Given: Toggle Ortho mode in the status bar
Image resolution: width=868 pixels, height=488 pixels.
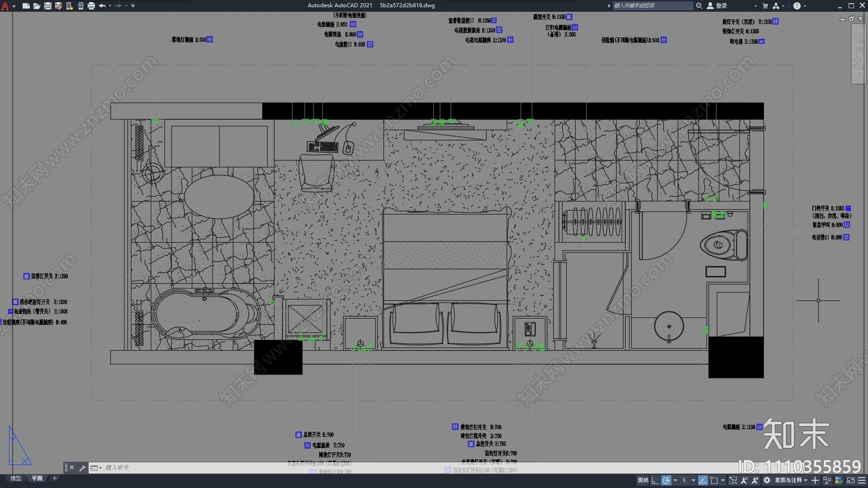Looking at the screenshot, I should [655, 480].
